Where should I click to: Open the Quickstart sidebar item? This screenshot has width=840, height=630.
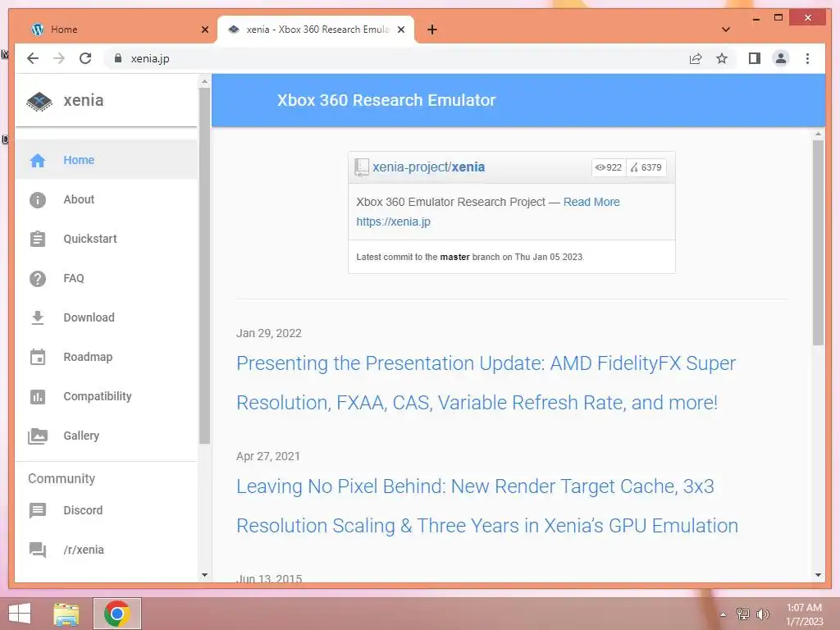pyautogui.click(x=106, y=239)
